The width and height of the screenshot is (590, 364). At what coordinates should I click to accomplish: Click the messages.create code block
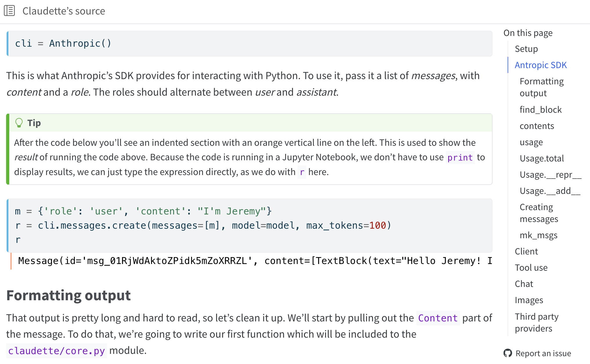[249, 225]
